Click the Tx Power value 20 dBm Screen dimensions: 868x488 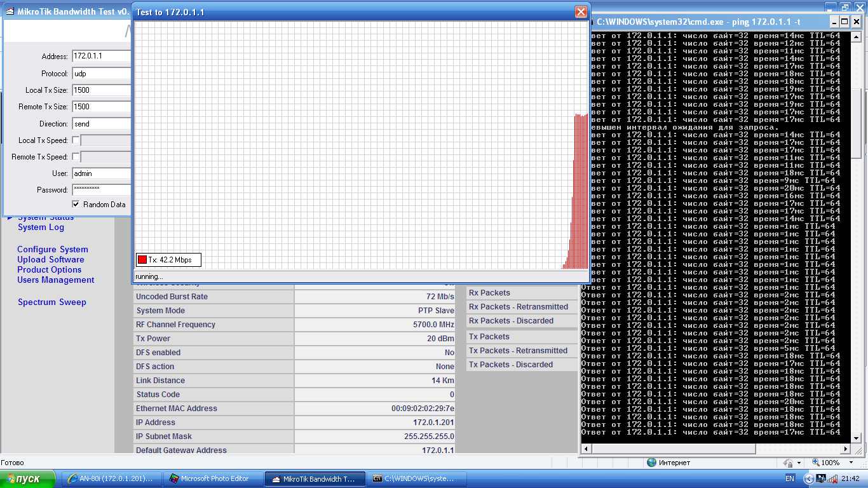point(441,339)
